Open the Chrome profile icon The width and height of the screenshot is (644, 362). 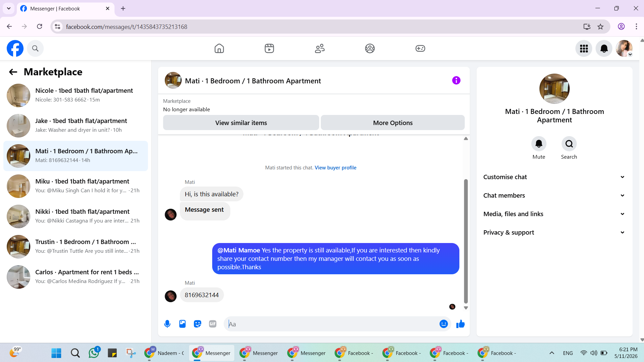621,27
